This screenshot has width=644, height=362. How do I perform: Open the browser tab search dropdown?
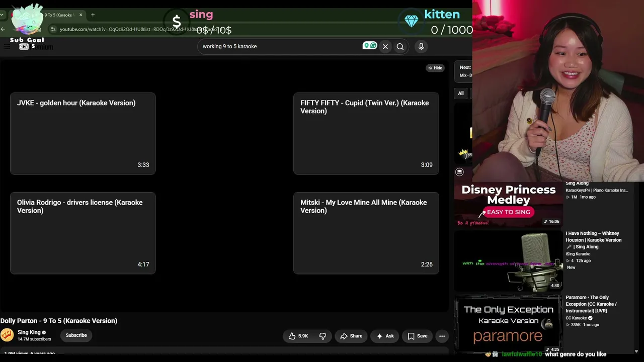pos(2,15)
